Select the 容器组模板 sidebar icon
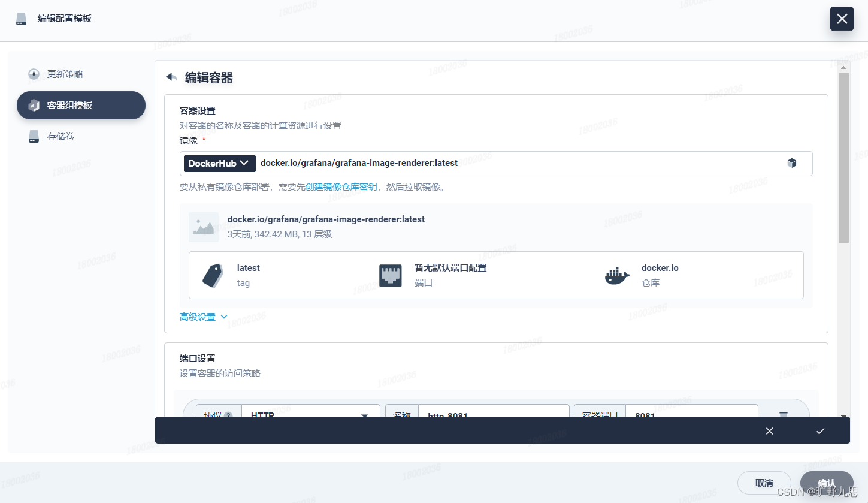 pos(34,105)
